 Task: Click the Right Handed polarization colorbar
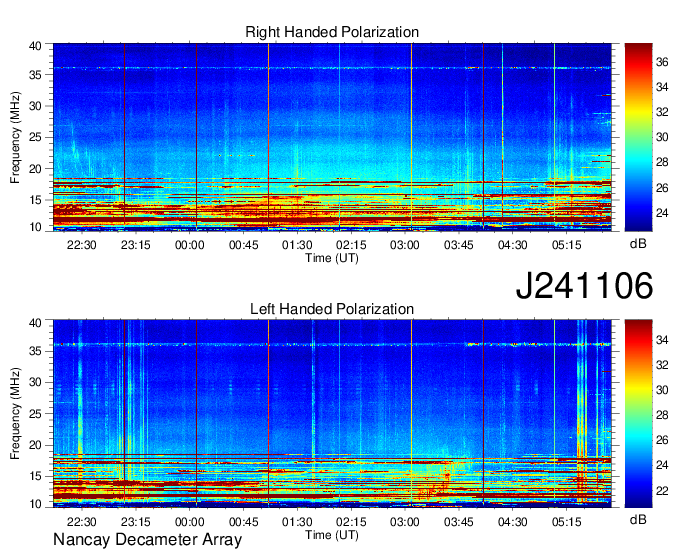[x=638, y=137]
